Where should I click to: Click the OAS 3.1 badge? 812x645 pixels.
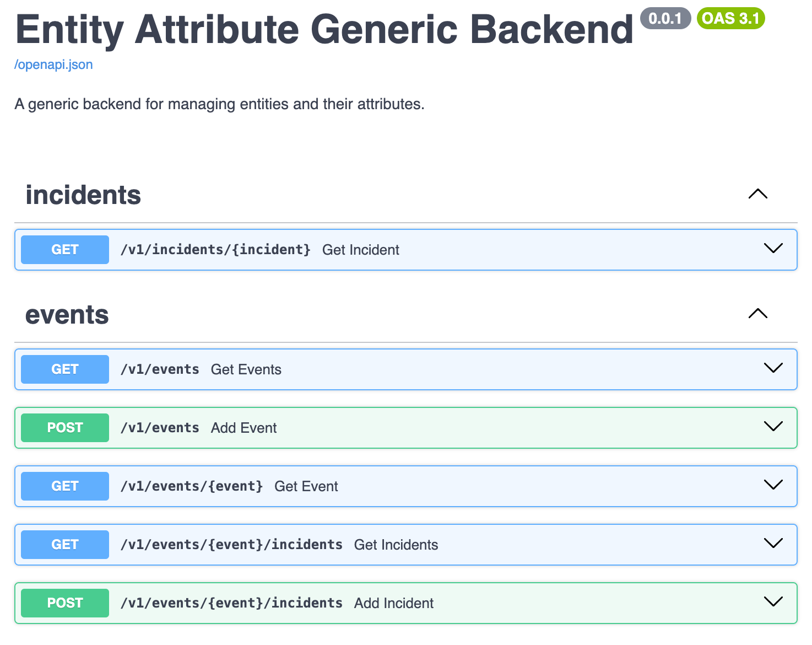coord(731,18)
